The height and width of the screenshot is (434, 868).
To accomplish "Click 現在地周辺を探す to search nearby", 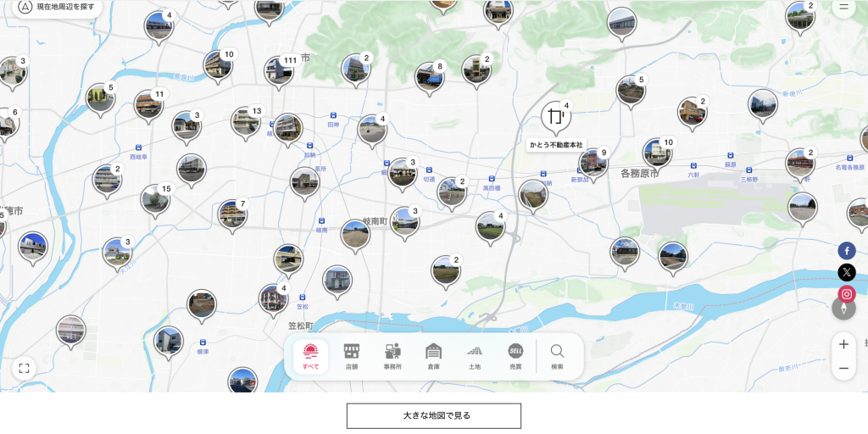I will pyautogui.click(x=58, y=7).
